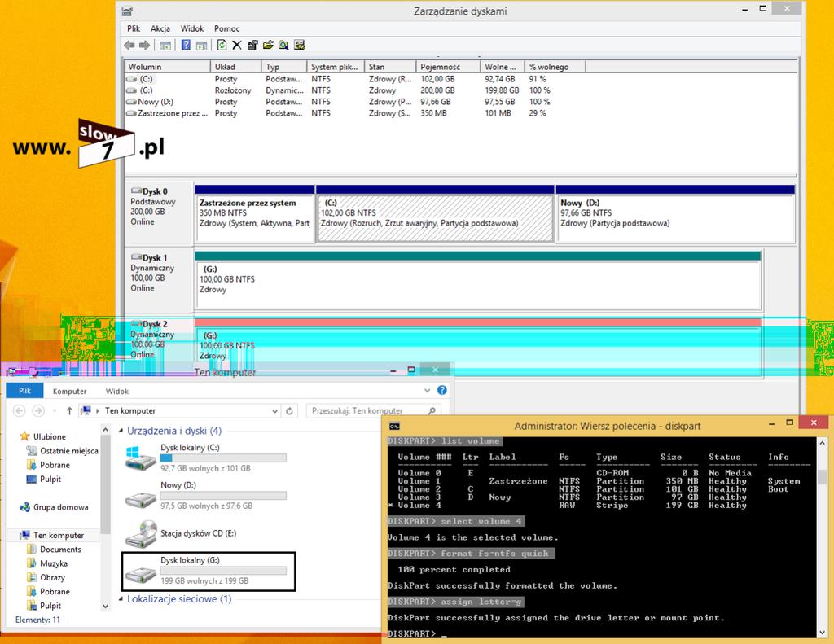Sort by the Pojemność column header
The height and width of the screenshot is (644, 834).
(x=448, y=67)
